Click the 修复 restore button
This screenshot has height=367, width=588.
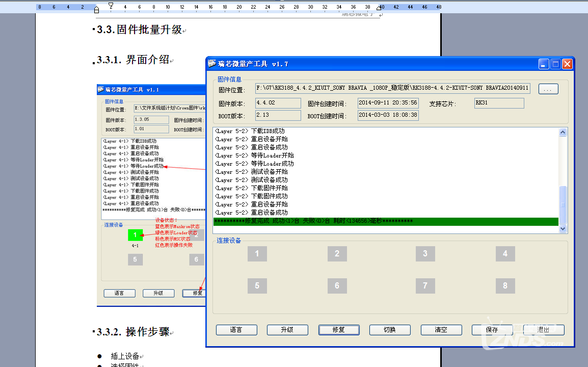point(339,330)
